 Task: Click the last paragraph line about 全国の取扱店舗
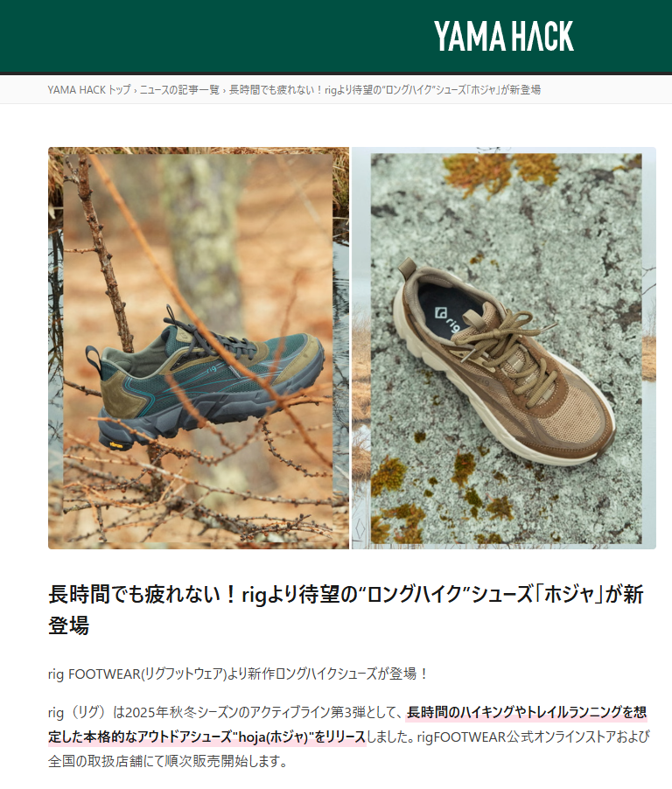pos(168,761)
